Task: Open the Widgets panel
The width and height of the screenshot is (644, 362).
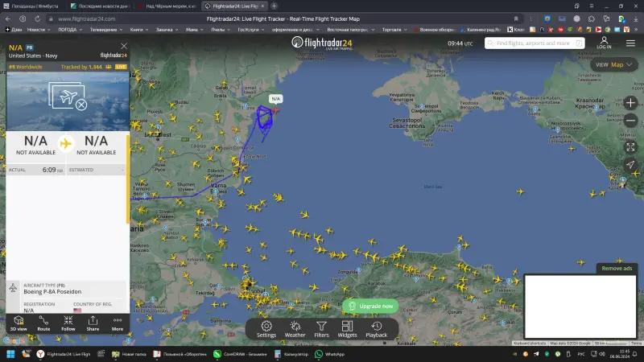Action: 348,329
